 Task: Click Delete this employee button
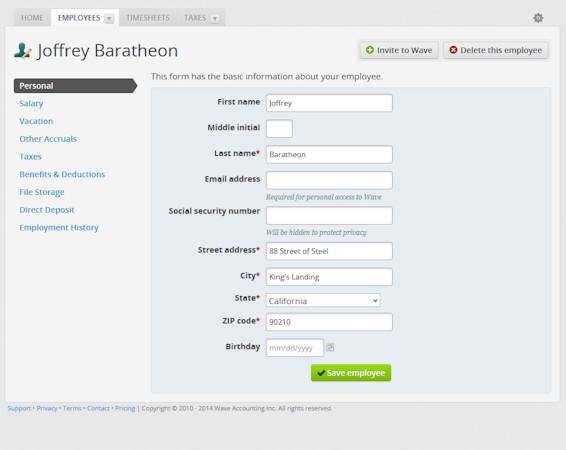(496, 50)
